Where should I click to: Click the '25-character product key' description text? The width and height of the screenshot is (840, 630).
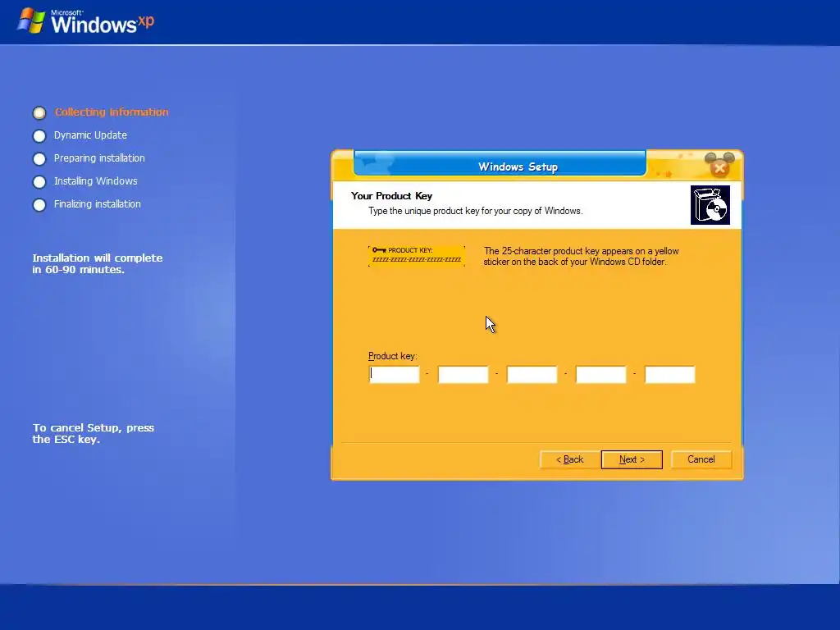click(x=581, y=256)
